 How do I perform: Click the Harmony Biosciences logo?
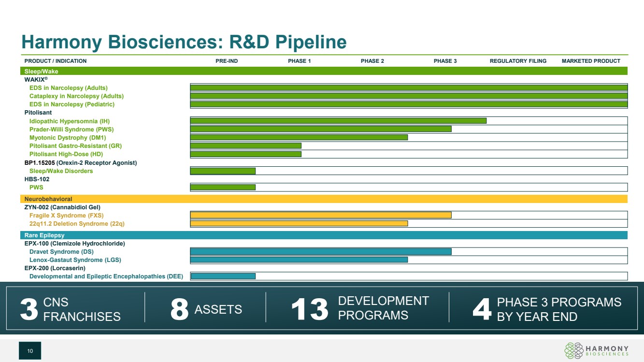click(597, 351)
